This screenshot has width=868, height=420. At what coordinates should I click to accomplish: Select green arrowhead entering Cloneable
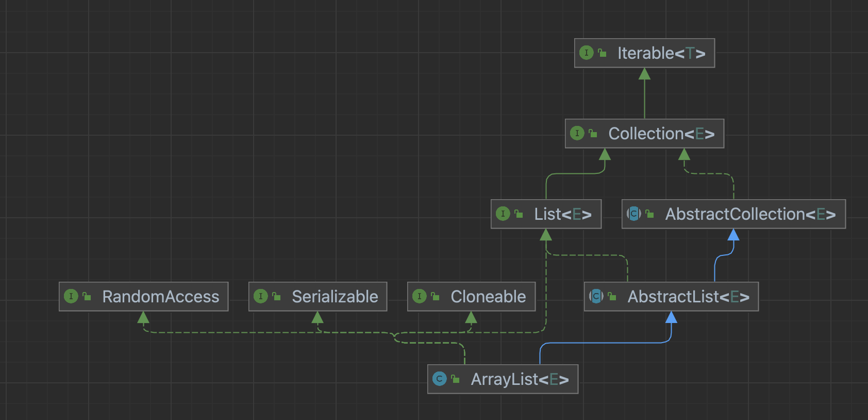pos(471,317)
